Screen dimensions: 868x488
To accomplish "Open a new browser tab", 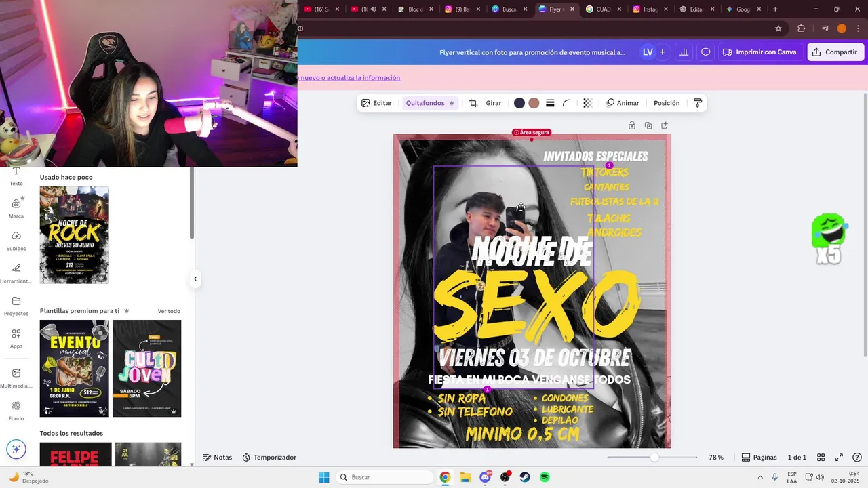I will pyautogui.click(x=775, y=9).
